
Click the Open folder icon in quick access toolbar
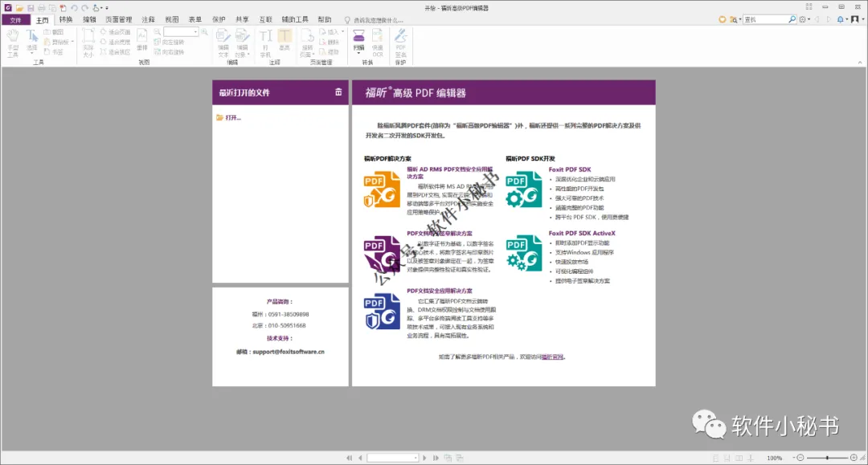pos(19,8)
